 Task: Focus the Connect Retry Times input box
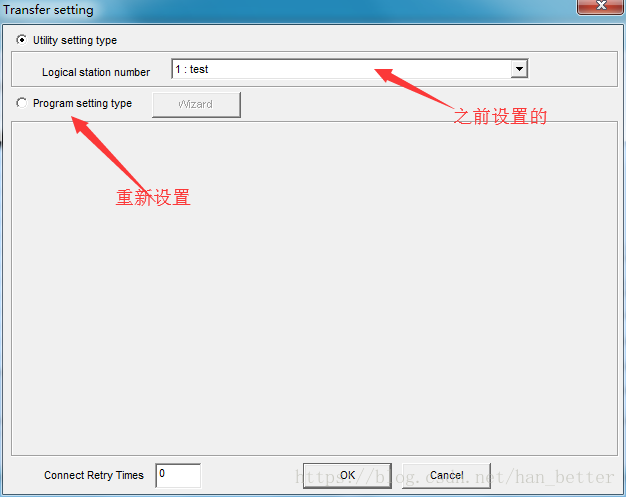(178, 475)
